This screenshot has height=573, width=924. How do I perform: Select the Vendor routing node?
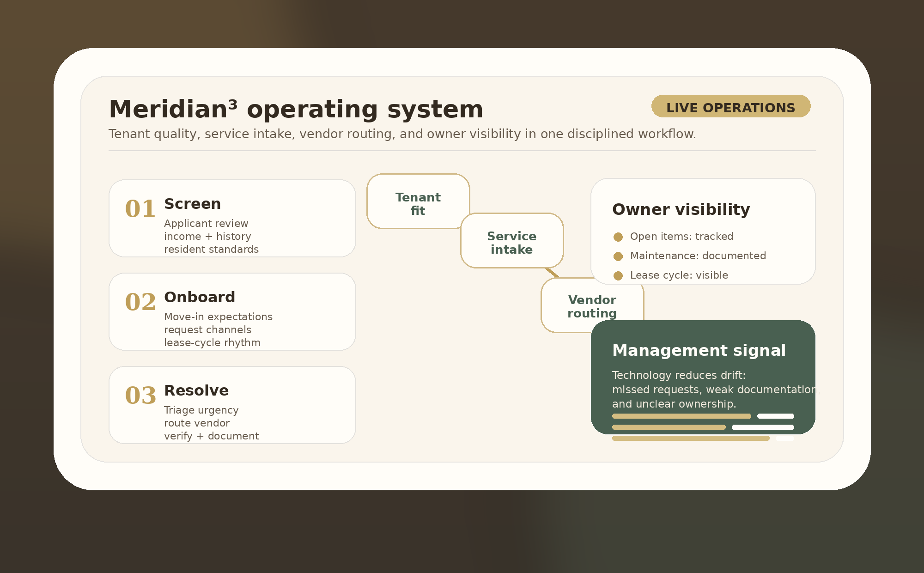(592, 305)
